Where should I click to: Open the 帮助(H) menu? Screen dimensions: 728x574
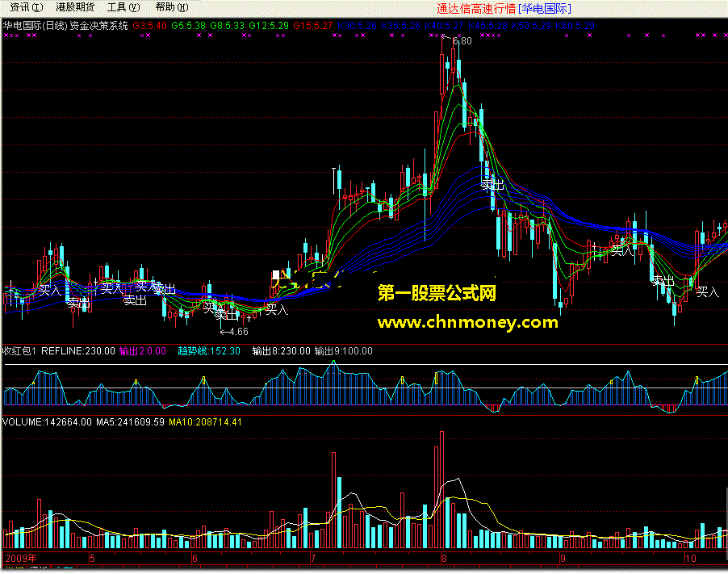[171, 7]
